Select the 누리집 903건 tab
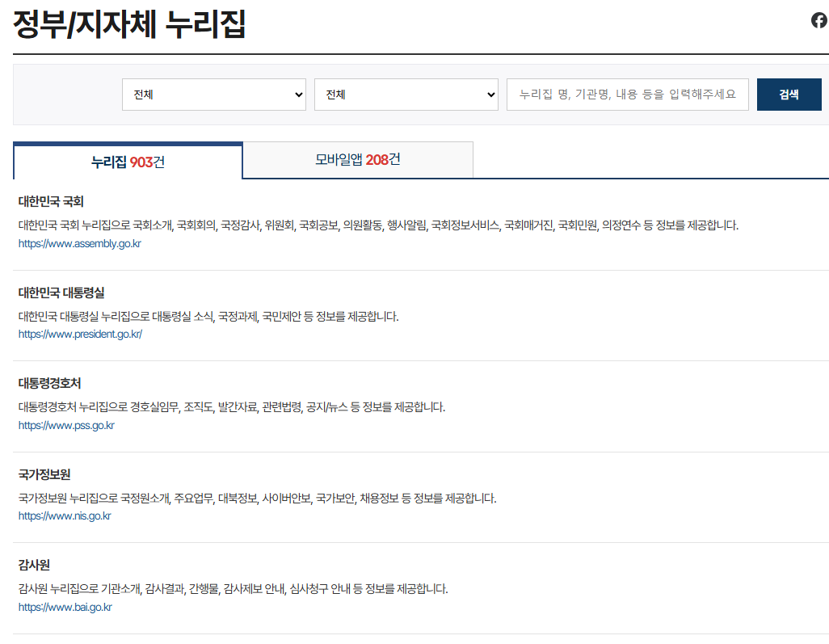The image size is (829, 644). pyautogui.click(x=128, y=162)
